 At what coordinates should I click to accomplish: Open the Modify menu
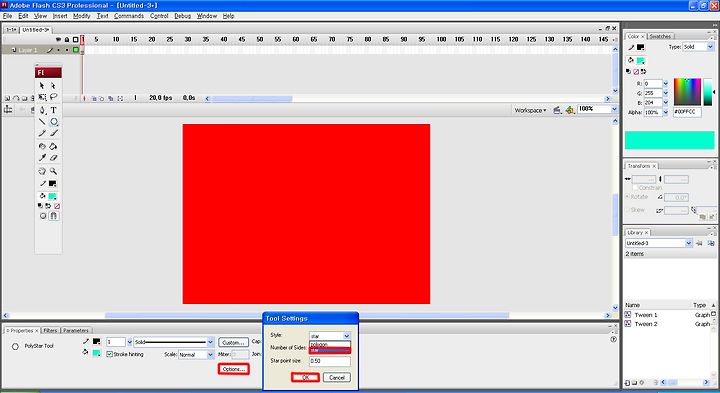click(82, 16)
